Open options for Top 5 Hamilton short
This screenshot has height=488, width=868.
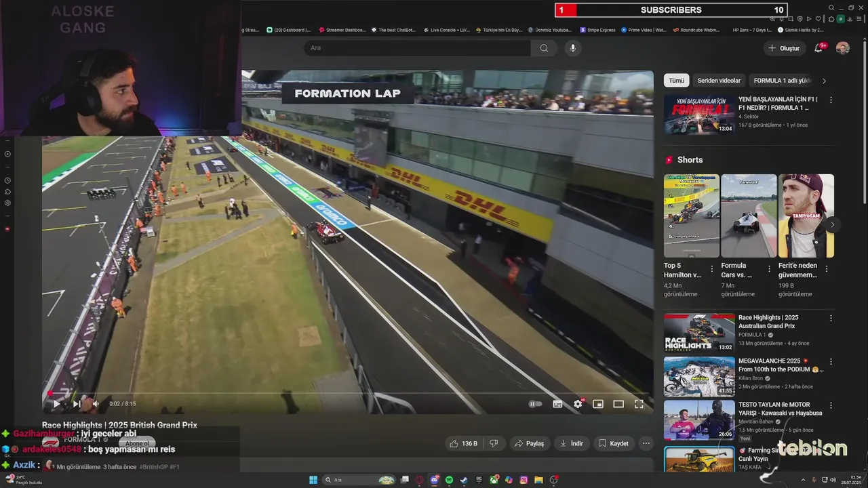pos(712,269)
